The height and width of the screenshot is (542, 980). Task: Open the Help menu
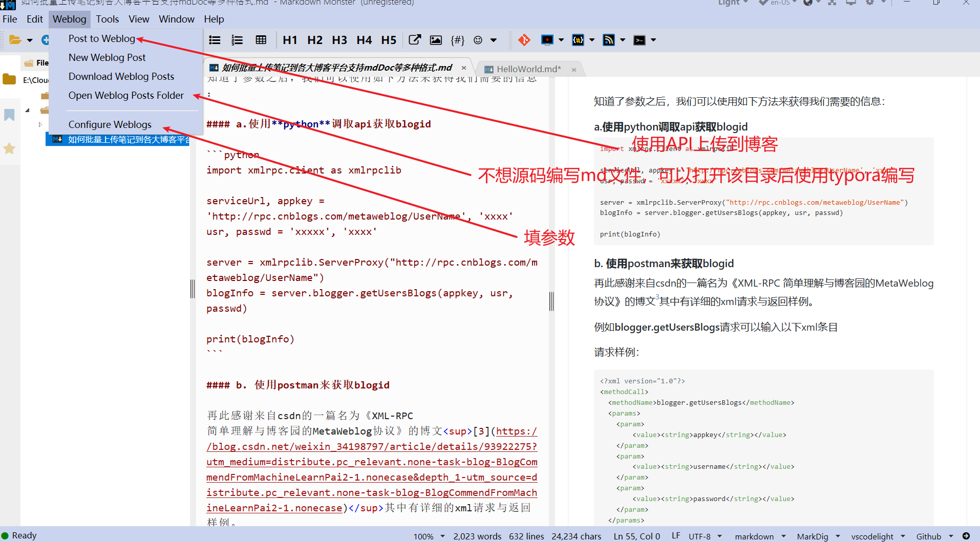tap(214, 19)
